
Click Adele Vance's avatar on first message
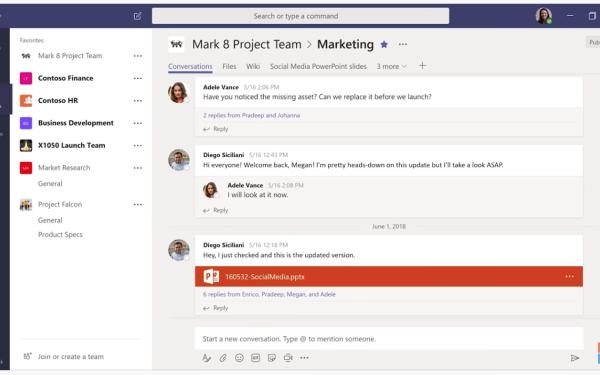click(x=178, y=92)
